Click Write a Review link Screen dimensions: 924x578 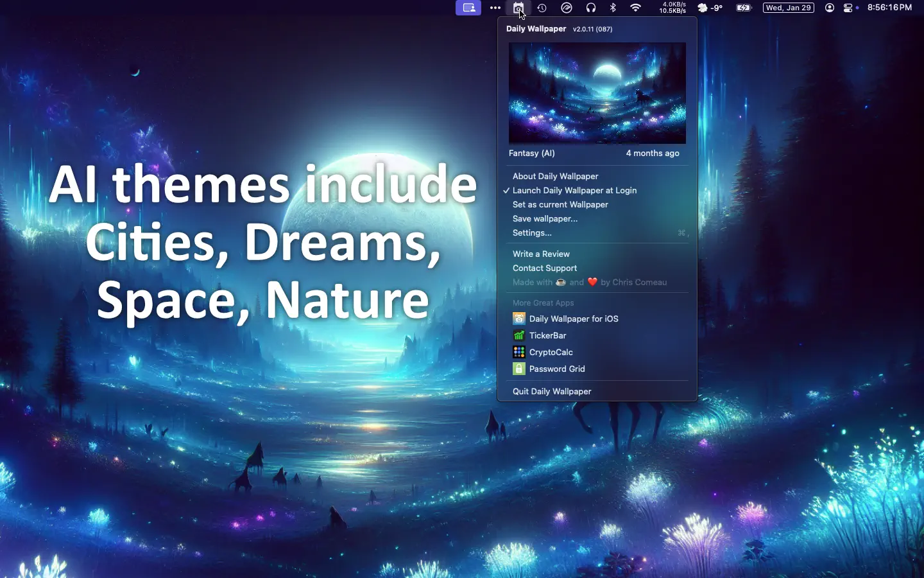tap(541, 254)
